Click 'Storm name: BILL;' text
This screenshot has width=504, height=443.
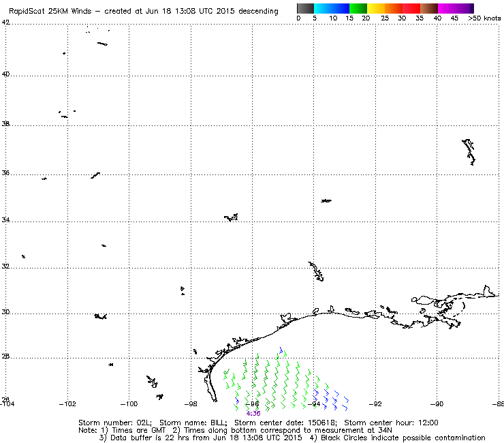pos(193,423)
